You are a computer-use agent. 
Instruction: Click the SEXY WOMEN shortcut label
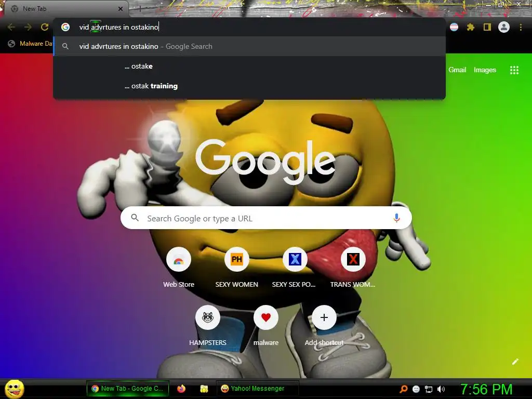237,285
